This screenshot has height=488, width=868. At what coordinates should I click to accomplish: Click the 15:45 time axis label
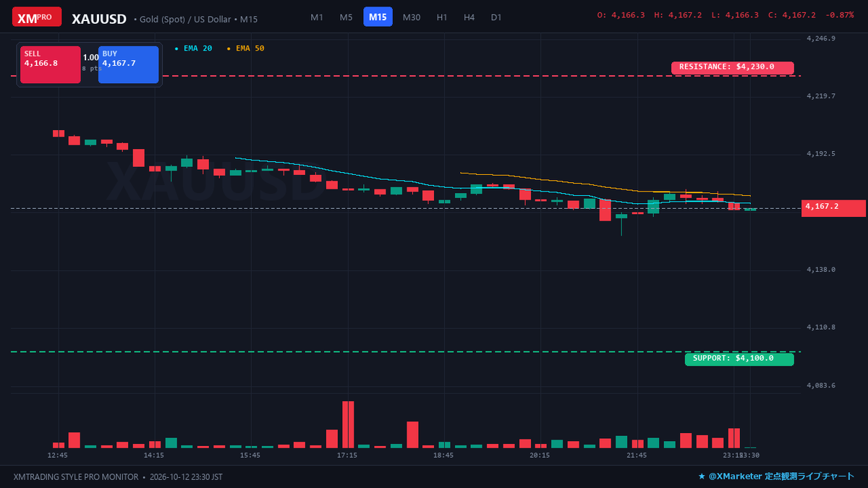pyautogui.click(x=250, y=455)
